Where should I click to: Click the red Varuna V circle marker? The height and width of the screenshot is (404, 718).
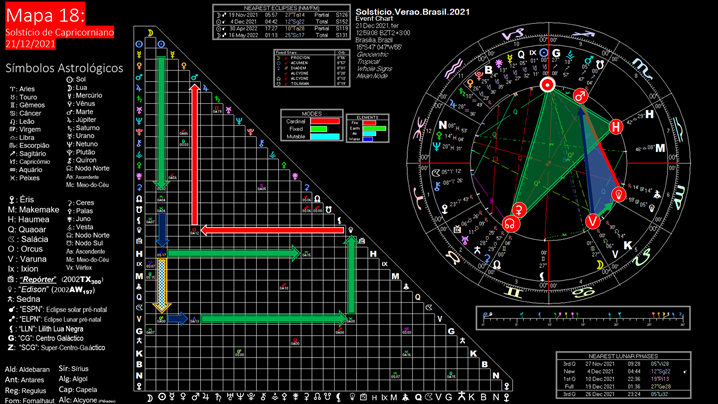pyautogui.click(x=593, y=221)
